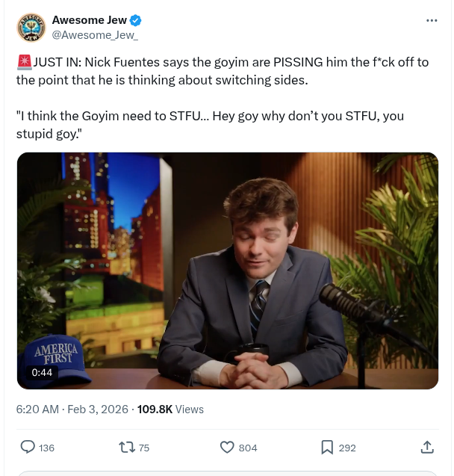454x476 pixels.
Task: Click the blue verified badge
Action: point(136,20)
